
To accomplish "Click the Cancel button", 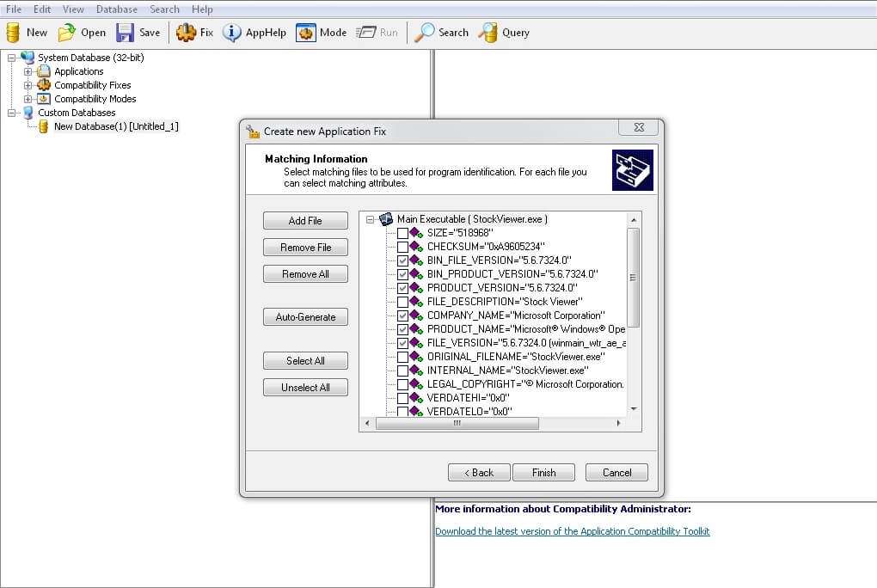I will [x=616, y=472].
